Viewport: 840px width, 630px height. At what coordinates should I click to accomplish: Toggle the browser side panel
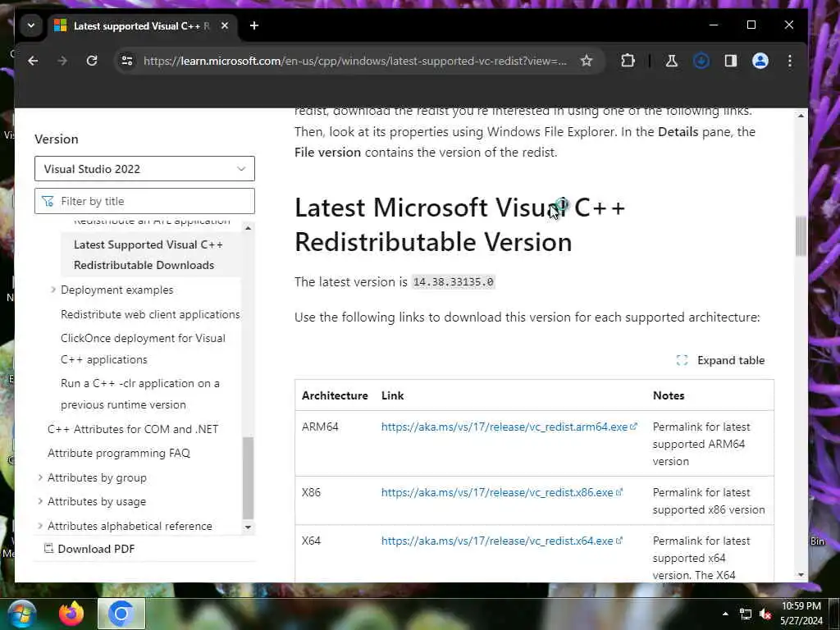731,61
